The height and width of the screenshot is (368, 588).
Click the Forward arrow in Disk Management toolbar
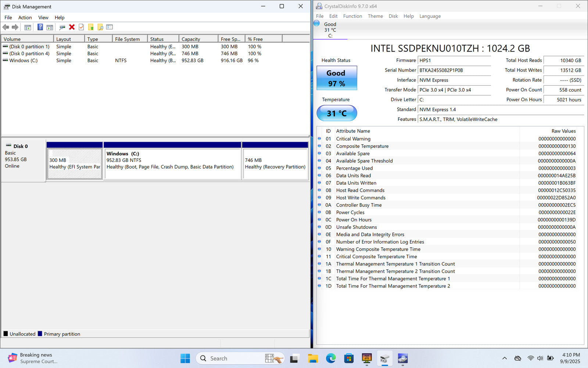(15, 27)
